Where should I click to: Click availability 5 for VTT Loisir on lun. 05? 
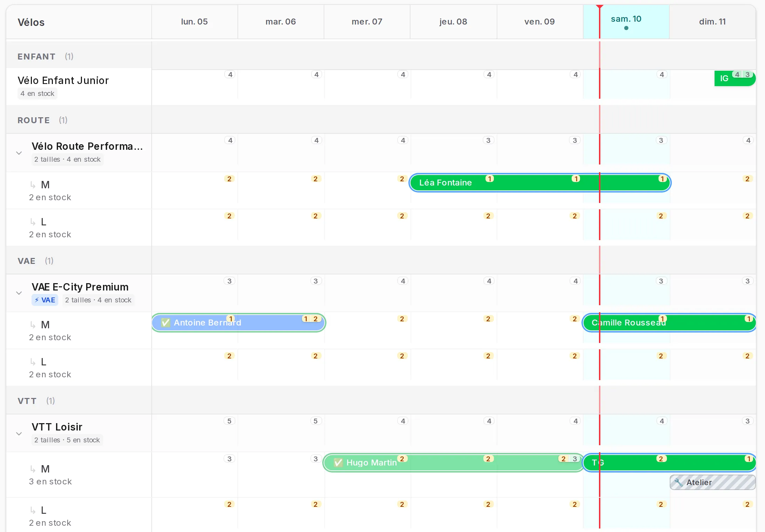(x=229, y=421)
